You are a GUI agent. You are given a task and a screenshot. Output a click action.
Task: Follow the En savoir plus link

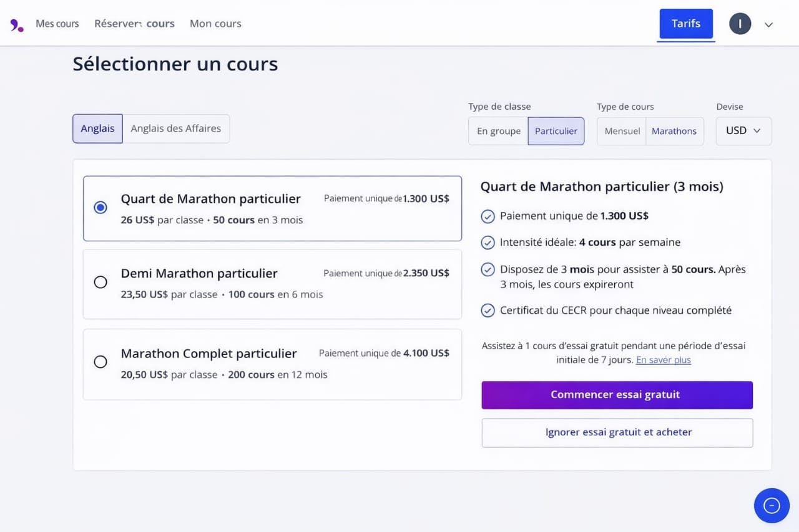coord(664,360)
